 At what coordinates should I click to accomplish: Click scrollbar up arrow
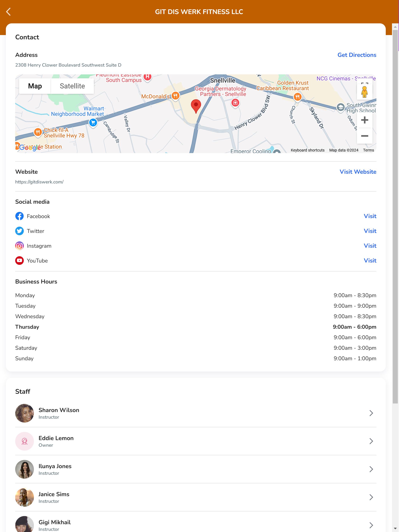395,27
